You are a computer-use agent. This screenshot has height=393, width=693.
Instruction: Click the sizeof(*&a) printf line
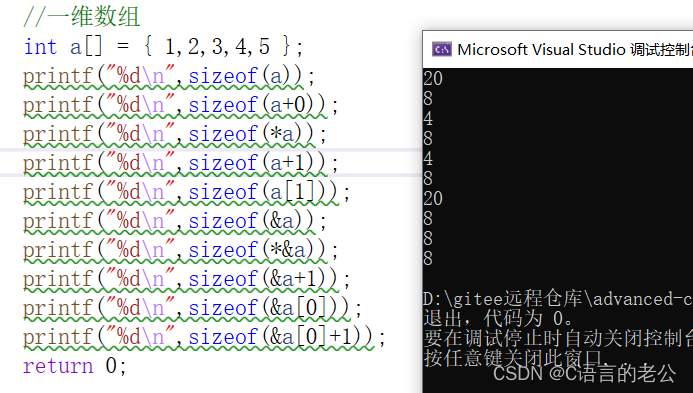point(181,250)
